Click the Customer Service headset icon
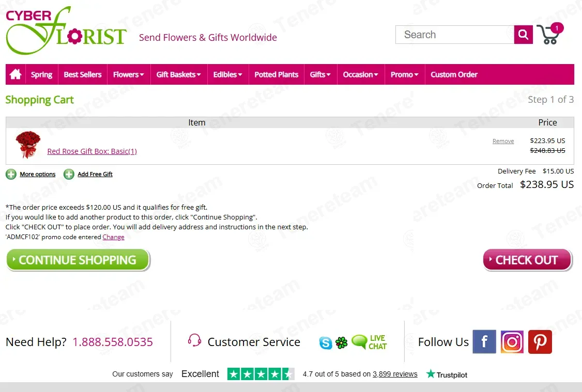This screenshot has width=582, height=392. point(194,340)
